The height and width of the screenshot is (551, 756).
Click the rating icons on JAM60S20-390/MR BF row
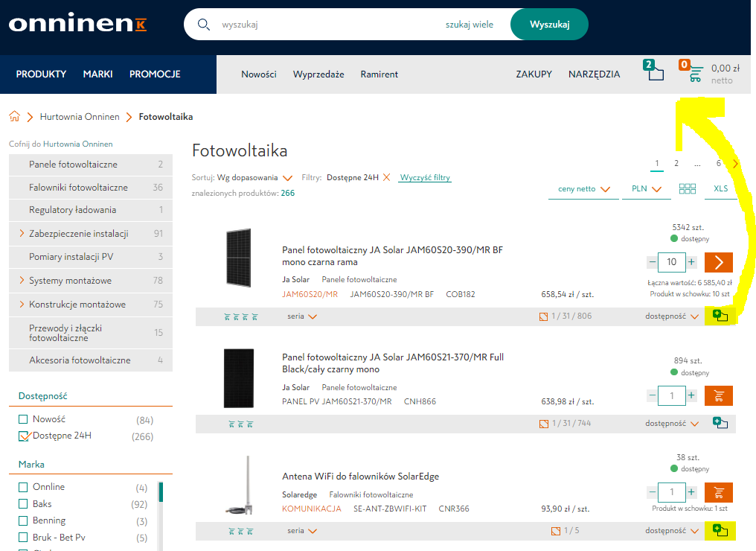click(x=241, y=317)
